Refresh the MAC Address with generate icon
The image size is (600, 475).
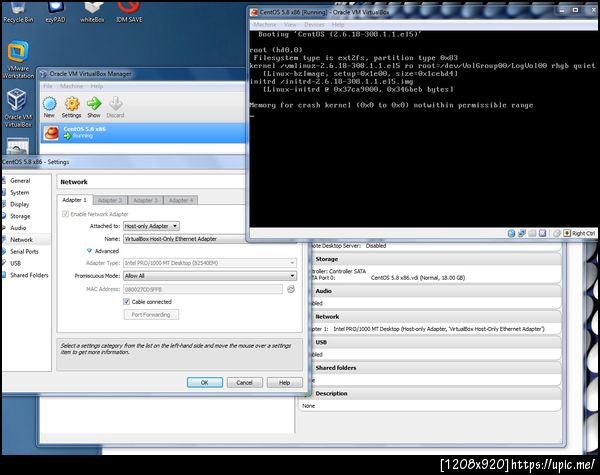pos(291,289)
